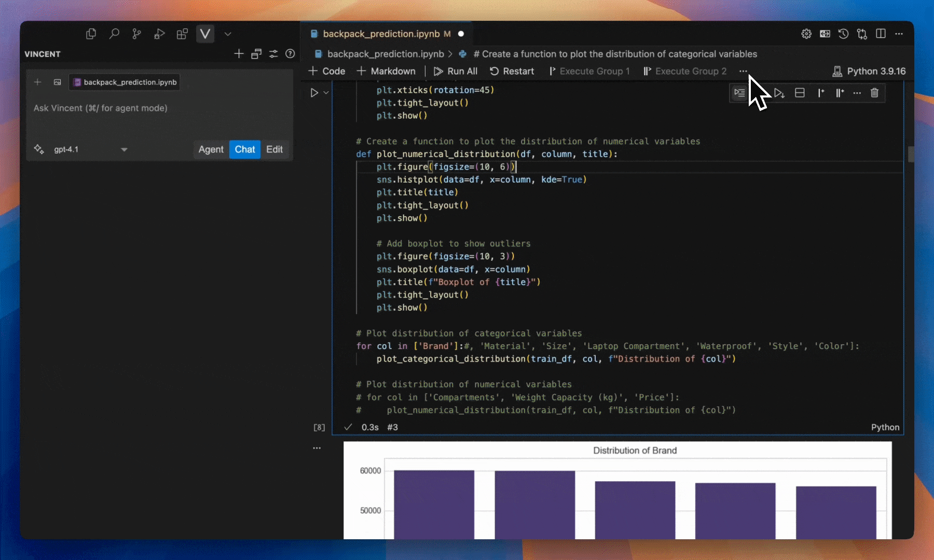
Task: Add a new Markdown cell
Action: (x=386, y=71)
